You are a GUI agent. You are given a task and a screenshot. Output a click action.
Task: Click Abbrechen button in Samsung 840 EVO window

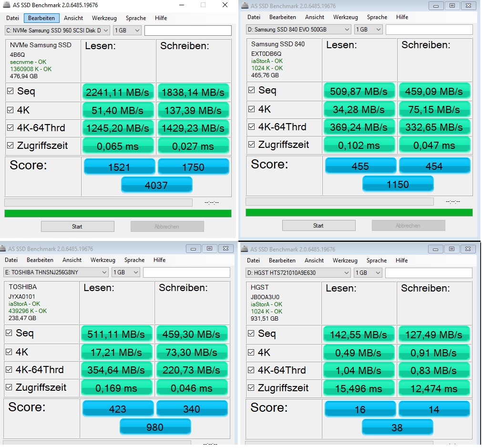(x=408, y=226)
